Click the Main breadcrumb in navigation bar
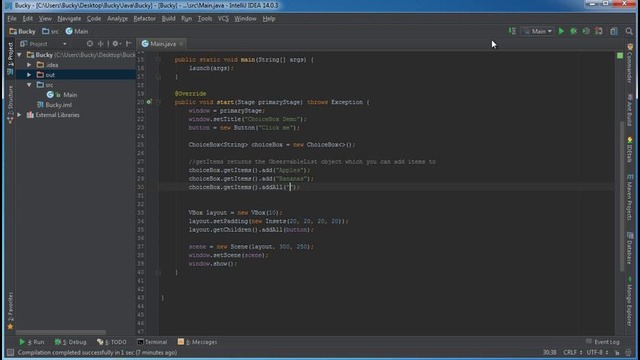The image size is (640, 360). click(77, 31)
